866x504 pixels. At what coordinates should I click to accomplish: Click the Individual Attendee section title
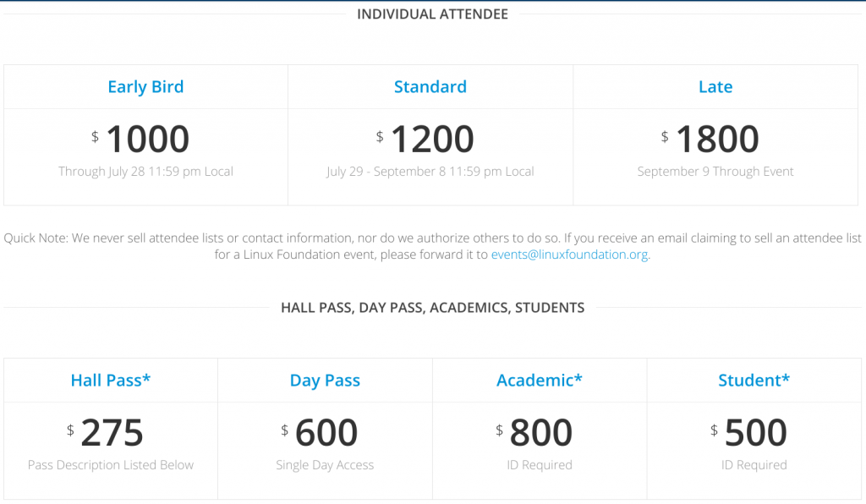(x=432, y=14)
